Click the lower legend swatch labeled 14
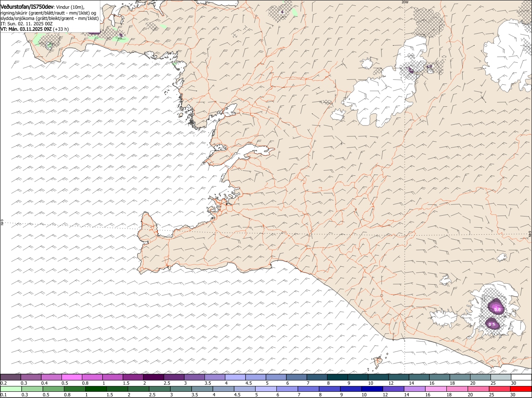Image resolution: width=532 pixels, height=398 pixels. [415, 389]
